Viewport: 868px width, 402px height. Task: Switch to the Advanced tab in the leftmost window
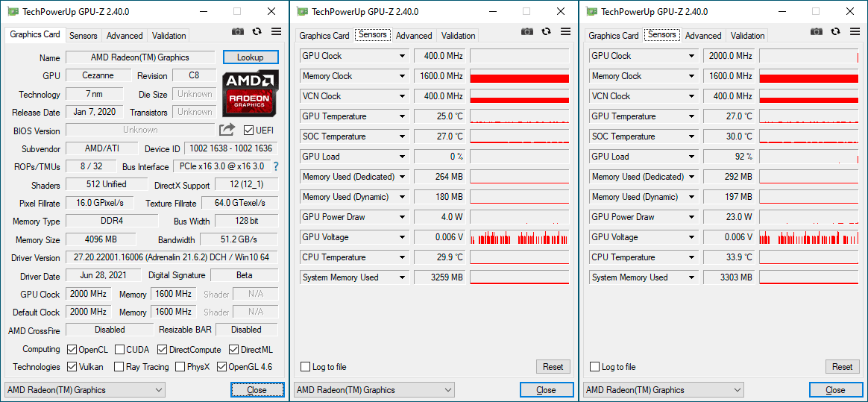(x=125, y=36)
